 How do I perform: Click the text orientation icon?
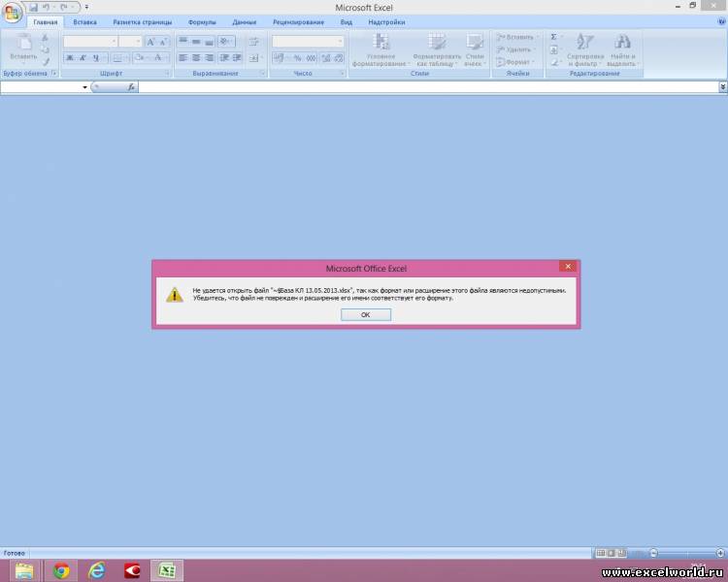(225, 42)
